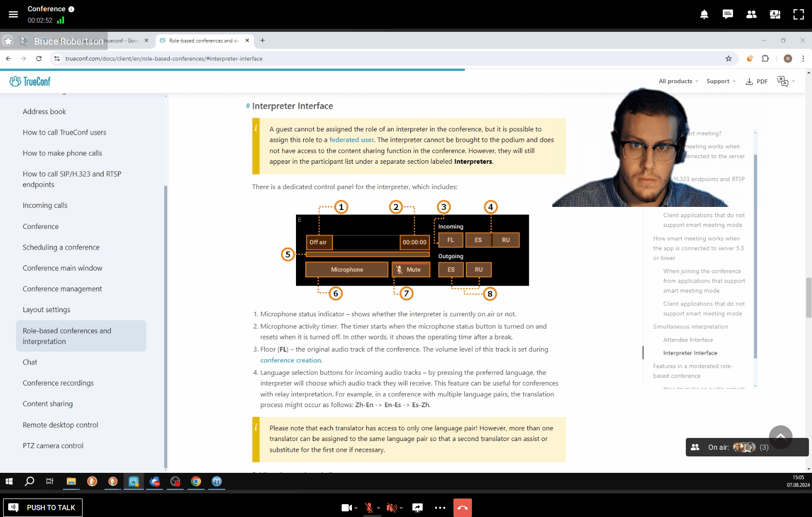812x517 pixels.
Task: Open TrueConf app from taskbar
Action: point(133,482)
